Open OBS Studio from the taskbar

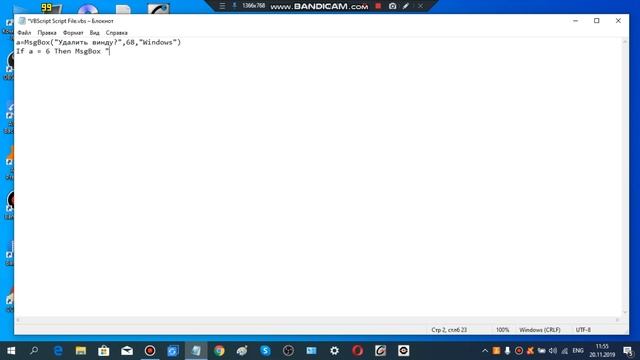click(288, 351)
